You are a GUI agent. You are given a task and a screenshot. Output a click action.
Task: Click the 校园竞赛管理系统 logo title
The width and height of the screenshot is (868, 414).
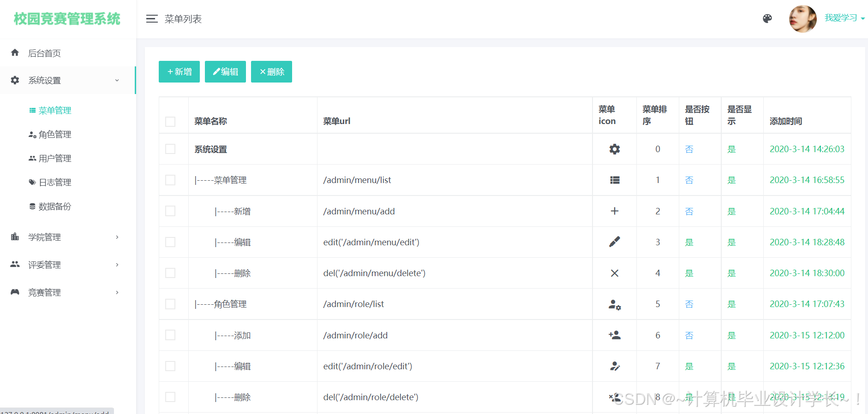(67, 19)
